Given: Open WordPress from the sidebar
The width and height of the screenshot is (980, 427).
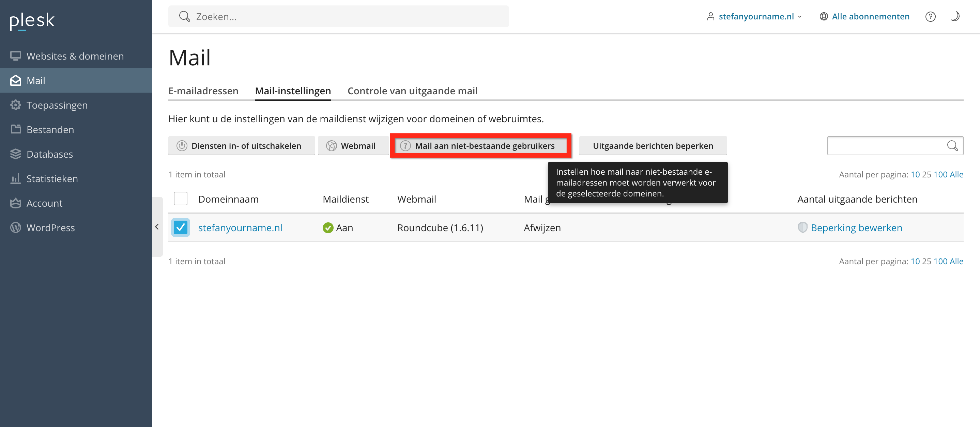Looking at the screenshot, I should (50, 228).
